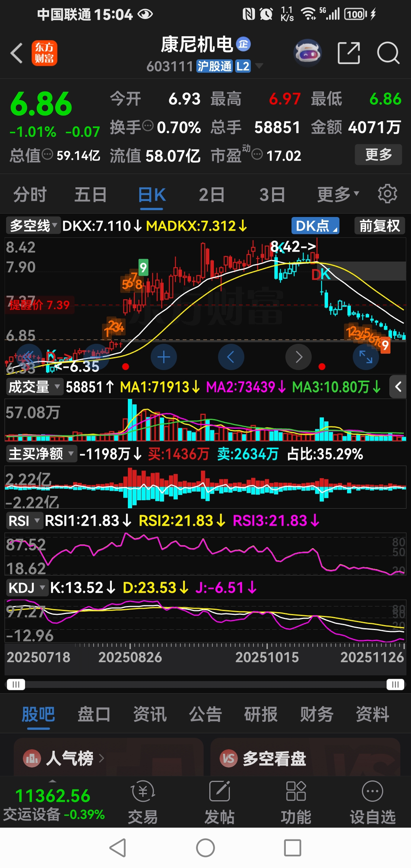This screenshot has height=868, width=411.
Task: Tap the chart range scrollbar track
Action: tap(205, 685)
